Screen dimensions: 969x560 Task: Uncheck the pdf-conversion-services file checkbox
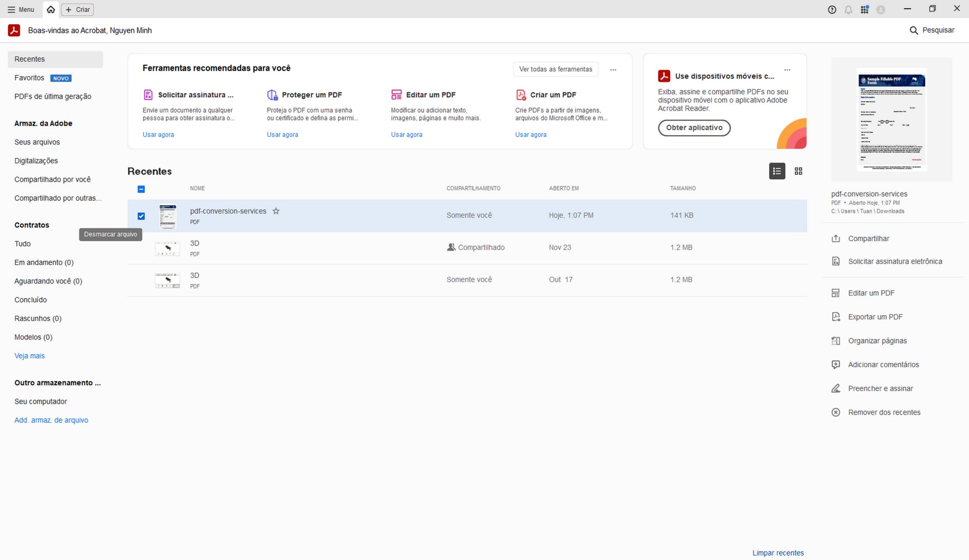141,216
